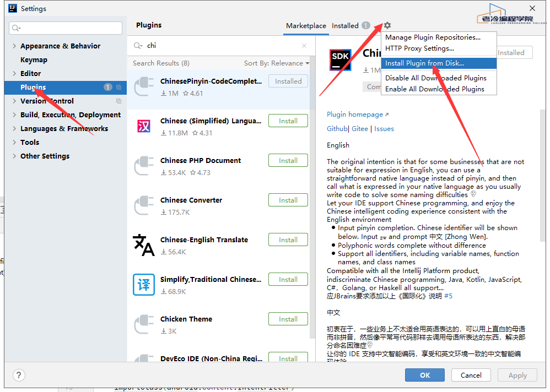Click the Chinese (Simplified) Language plugin icon
550x392 pixels.
pos(144,126)
